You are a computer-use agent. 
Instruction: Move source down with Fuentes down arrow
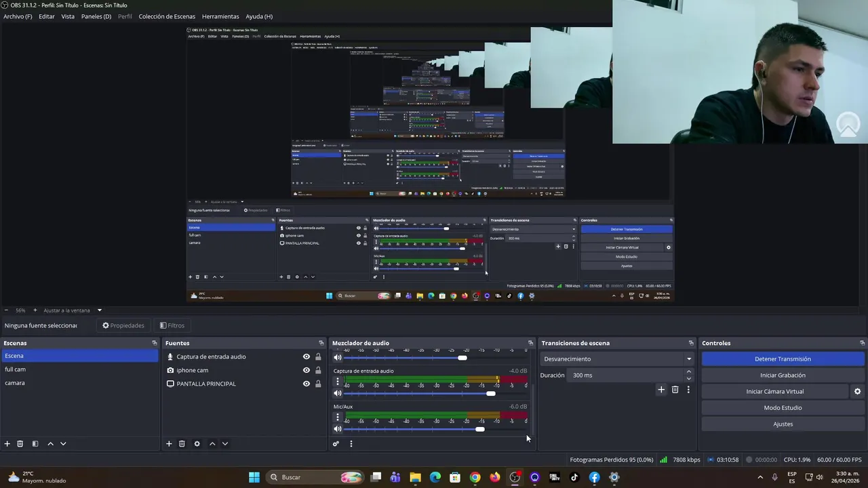224,444
